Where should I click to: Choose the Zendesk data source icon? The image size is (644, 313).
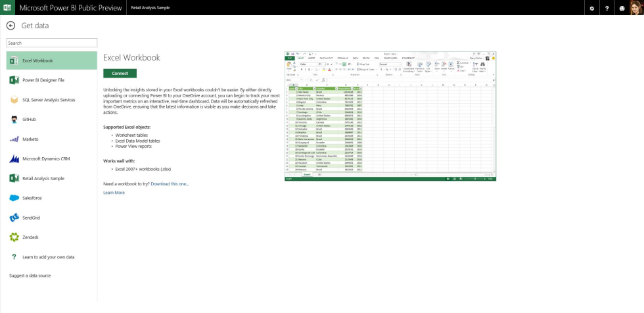point(14,237)
